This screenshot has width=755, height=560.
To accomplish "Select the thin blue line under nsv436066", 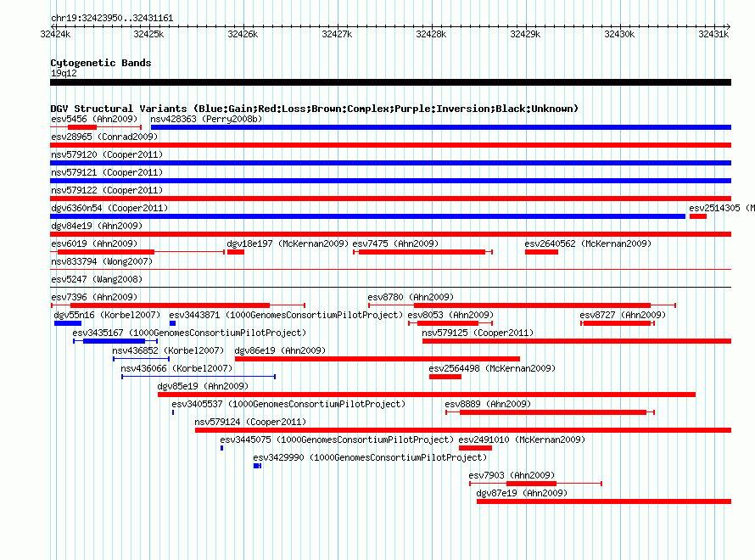I will (199, 377).
